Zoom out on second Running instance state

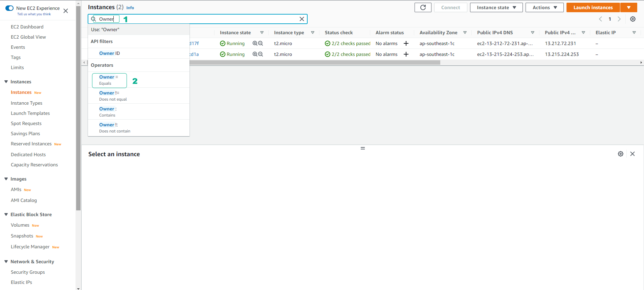(261, 54)
